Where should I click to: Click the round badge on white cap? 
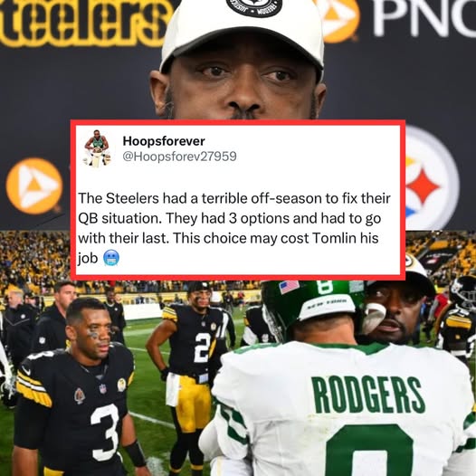pyautogui.click(x=253, y=6)
